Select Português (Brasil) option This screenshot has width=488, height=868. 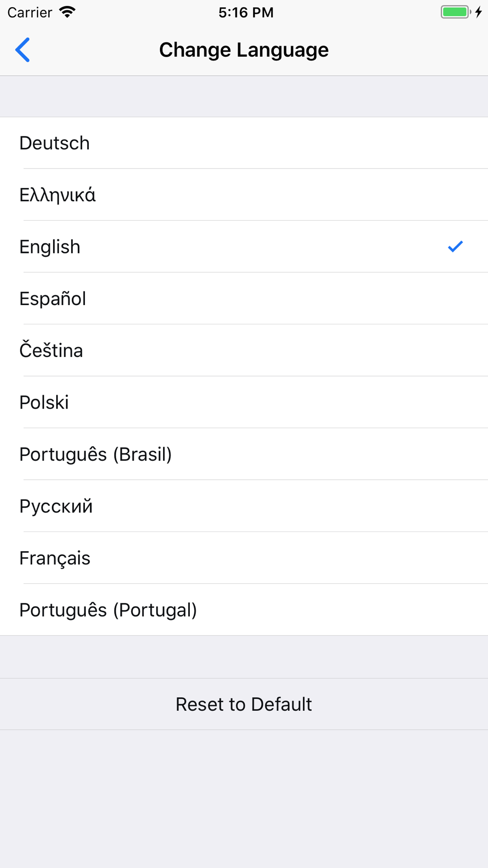244,454
